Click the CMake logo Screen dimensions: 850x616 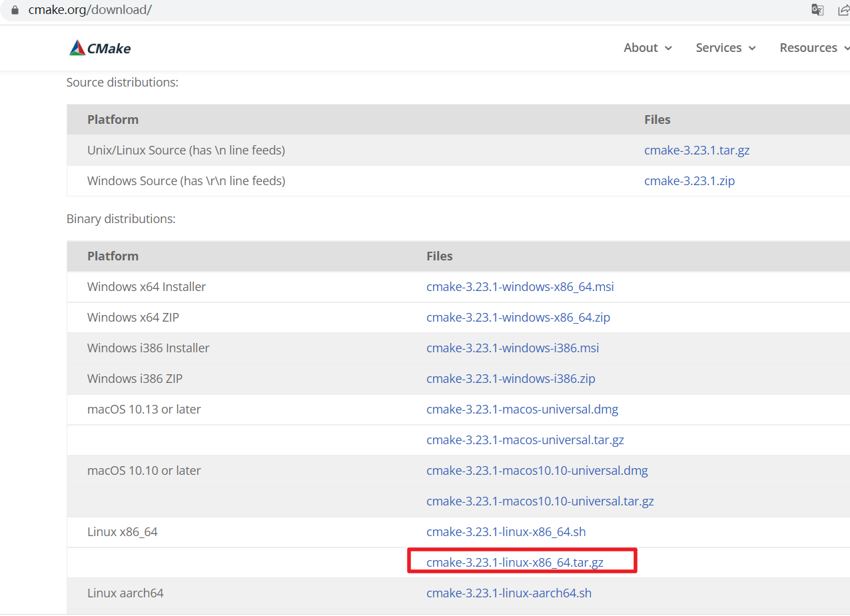100,48
